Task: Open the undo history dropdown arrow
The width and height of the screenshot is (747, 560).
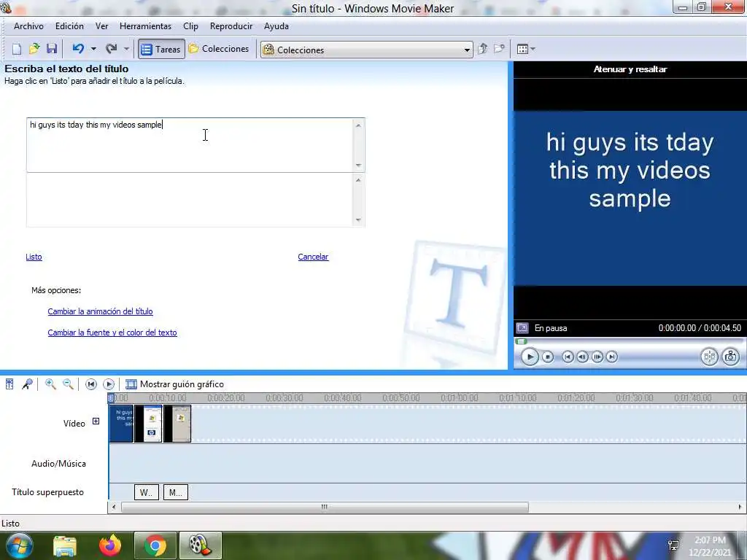Action: tap(93, 49)
